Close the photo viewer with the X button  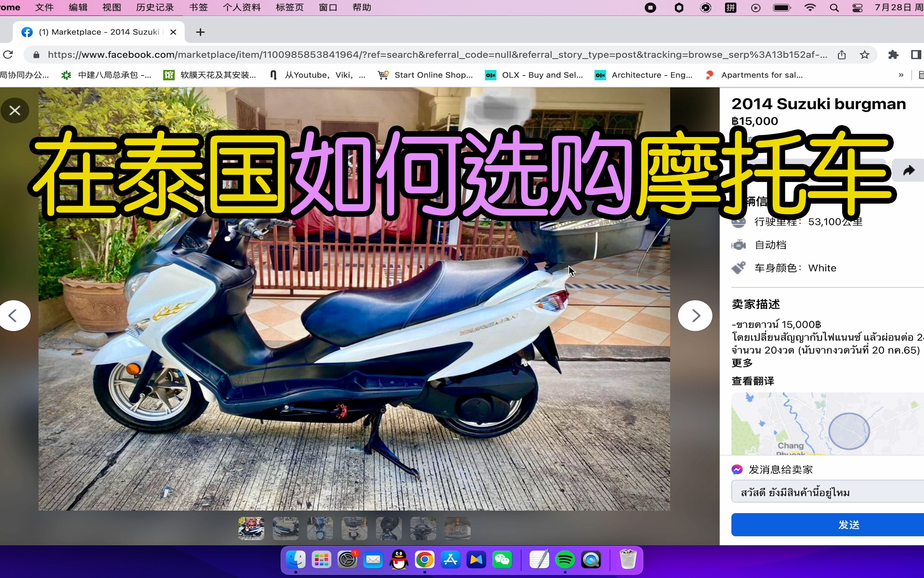coord(15,111)
